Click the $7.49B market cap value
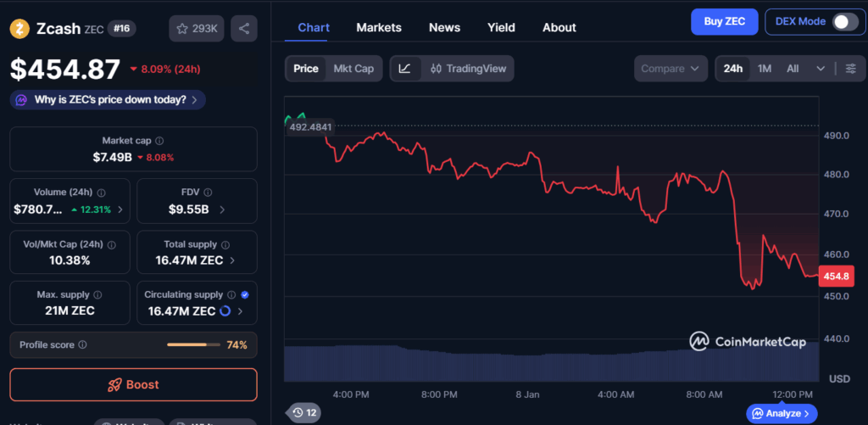The height and width of the screenshot is (425, 868). (113, 158)
